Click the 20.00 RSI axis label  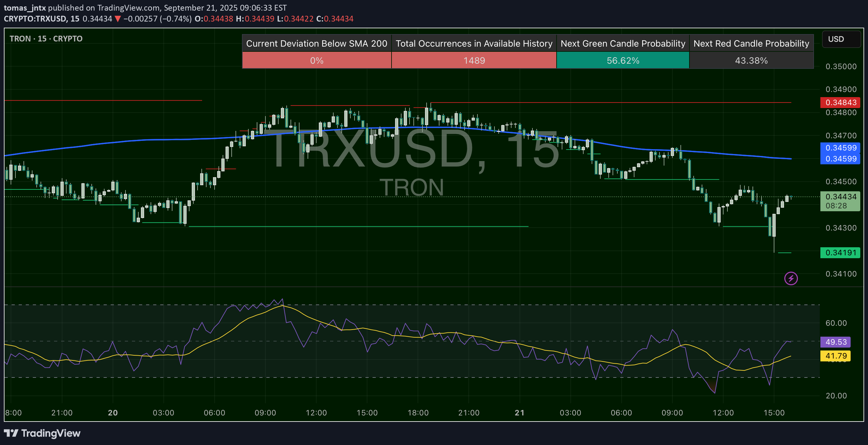coord(836,395)
